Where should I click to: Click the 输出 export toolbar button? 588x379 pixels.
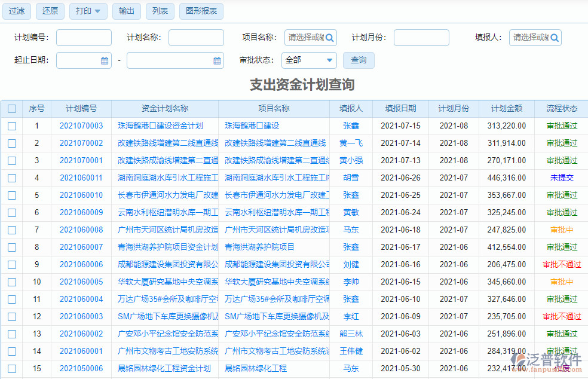[x=126, y=11]
